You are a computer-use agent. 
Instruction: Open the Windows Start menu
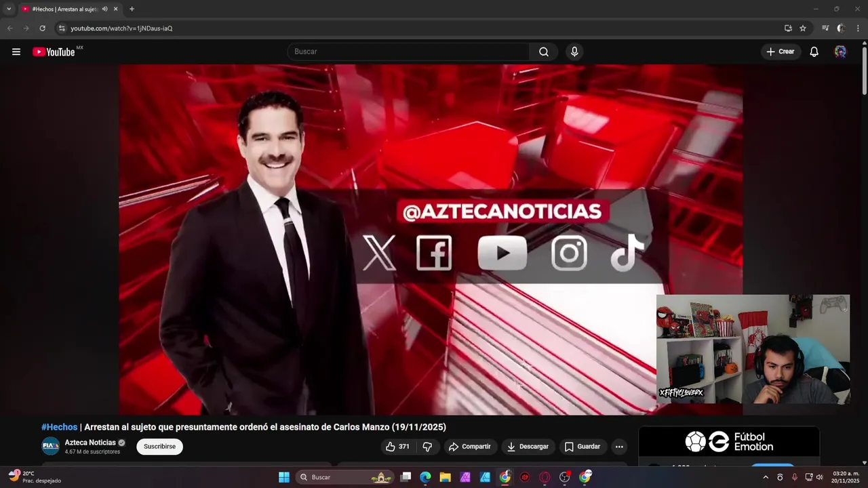284,477
